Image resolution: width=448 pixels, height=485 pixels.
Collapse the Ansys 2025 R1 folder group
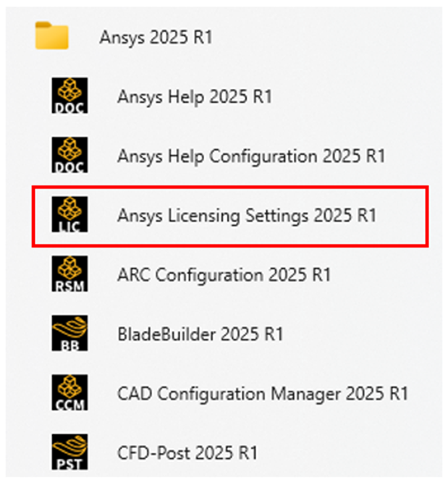(x=224, y=37)
